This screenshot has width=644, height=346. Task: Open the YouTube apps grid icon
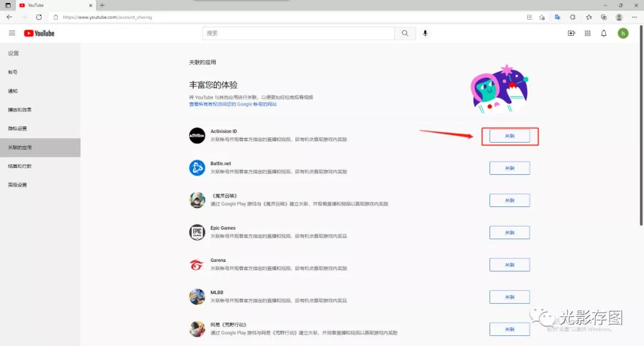587,33
